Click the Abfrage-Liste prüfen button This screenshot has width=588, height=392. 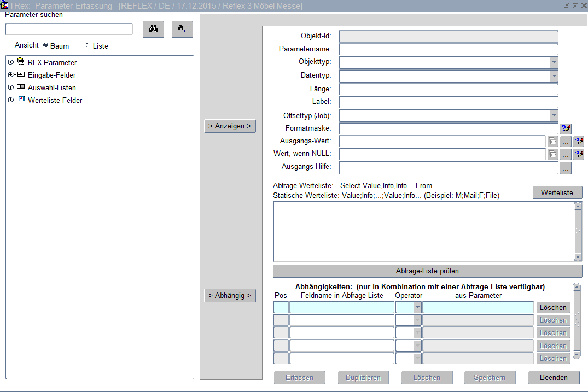(x=427, y=271)
